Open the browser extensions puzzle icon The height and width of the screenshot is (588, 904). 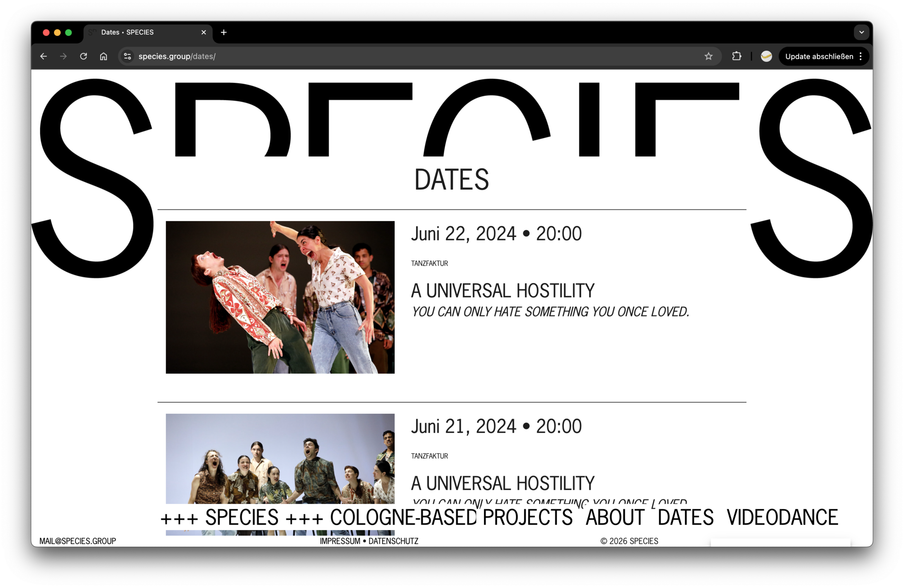[736, 56]
